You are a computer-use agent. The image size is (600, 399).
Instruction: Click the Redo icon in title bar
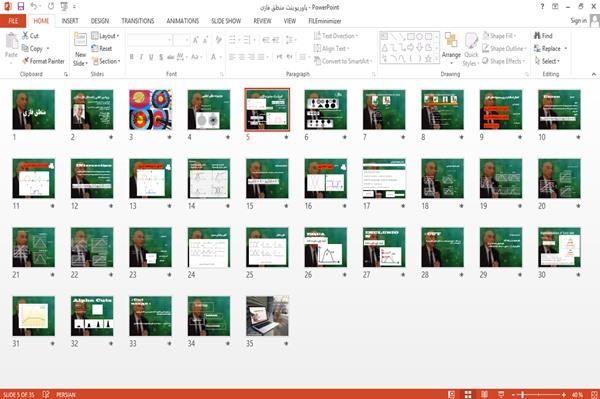(51, 6)
